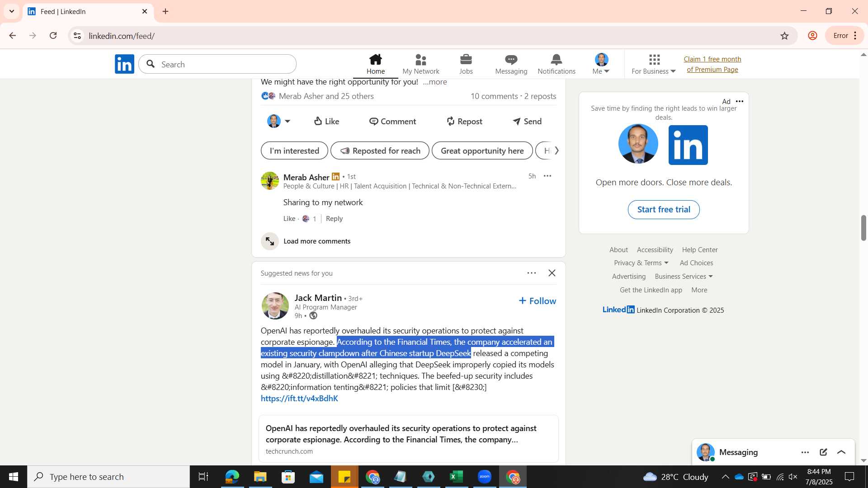The image size is (868, 488).
Task: Reply to Merab Asher's comment
Action: click(x=334, y=219)
